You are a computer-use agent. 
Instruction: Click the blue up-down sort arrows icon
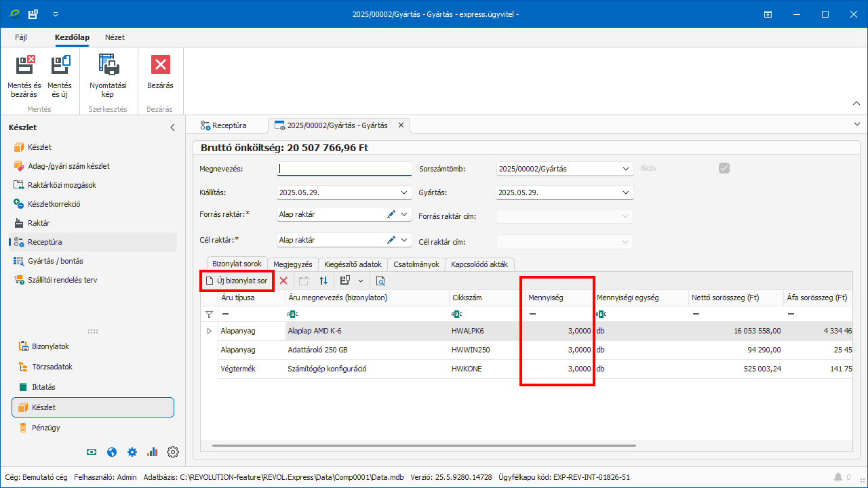(x=323, y=281)
